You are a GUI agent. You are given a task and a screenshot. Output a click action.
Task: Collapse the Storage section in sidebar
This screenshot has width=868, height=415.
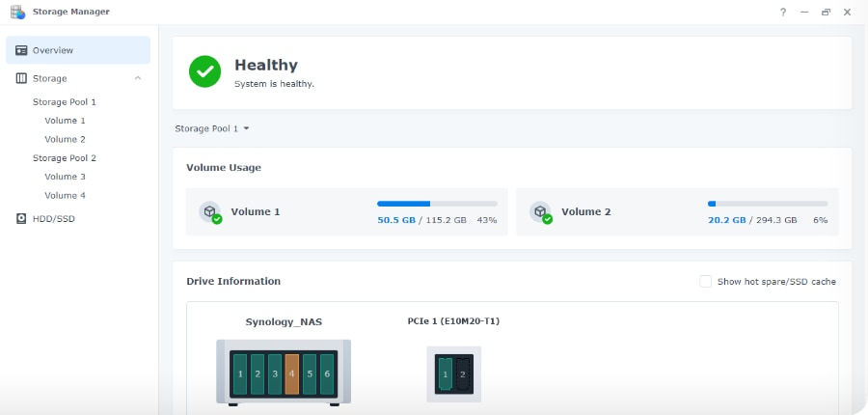pyautogui.click(x=138, y=78)
